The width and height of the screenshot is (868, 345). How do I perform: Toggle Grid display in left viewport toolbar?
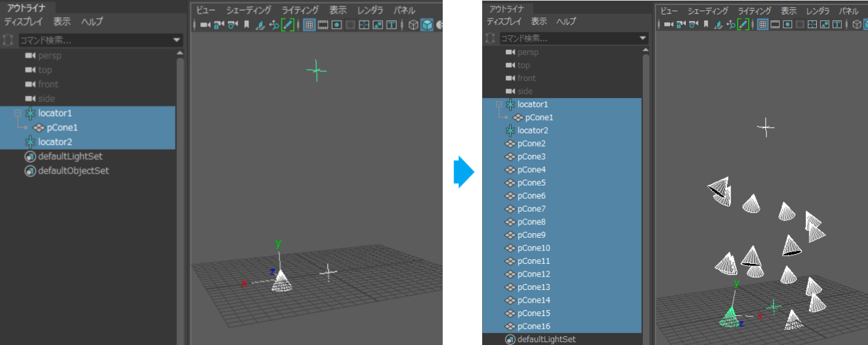[x=309, y=25]
